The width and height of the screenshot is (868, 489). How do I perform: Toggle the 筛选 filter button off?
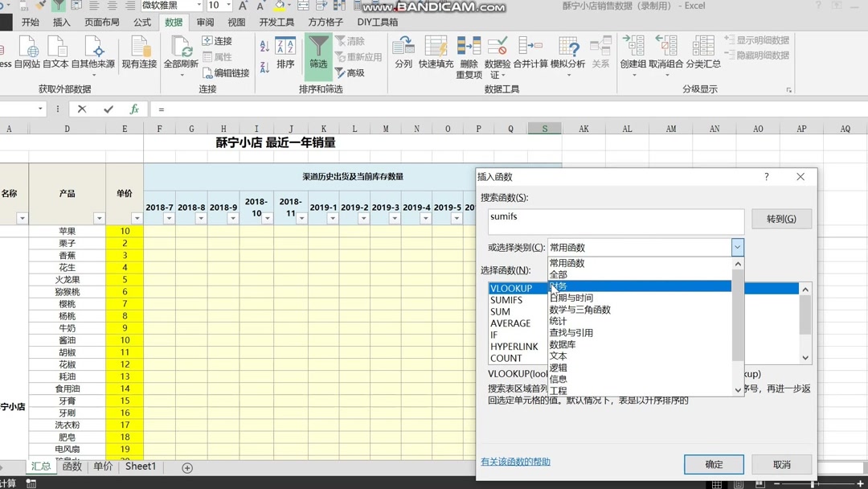318,56
